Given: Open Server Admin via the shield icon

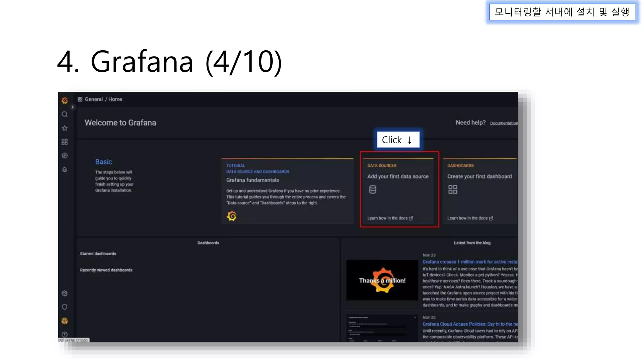Looking at the screenshot, I should click(64, 307).
